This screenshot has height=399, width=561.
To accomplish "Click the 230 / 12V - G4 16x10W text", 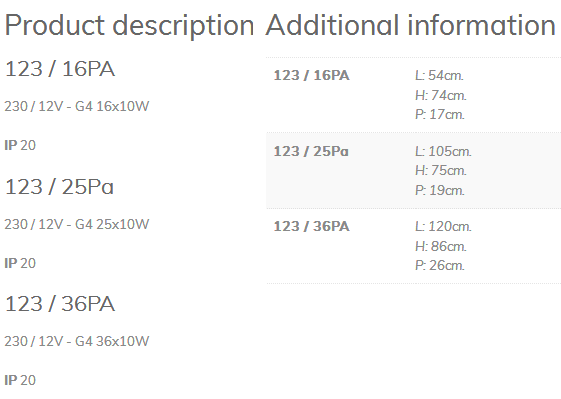I will point(77,106).
